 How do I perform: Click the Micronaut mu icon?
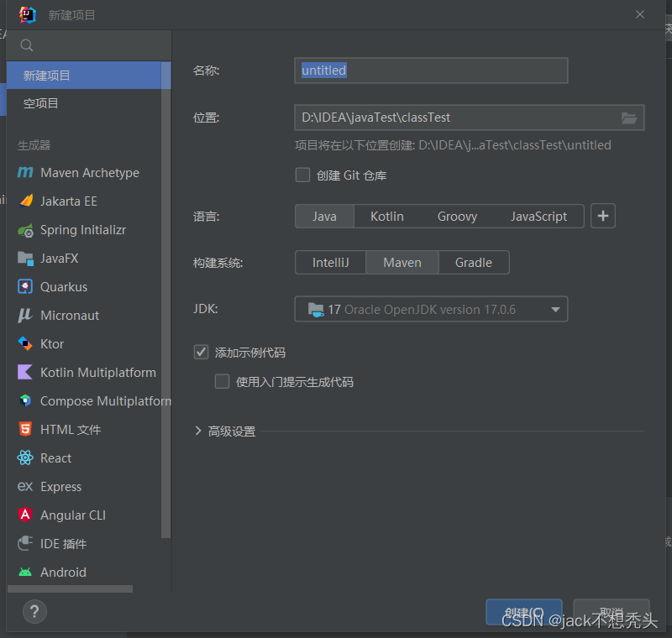(x=25, y=315)
